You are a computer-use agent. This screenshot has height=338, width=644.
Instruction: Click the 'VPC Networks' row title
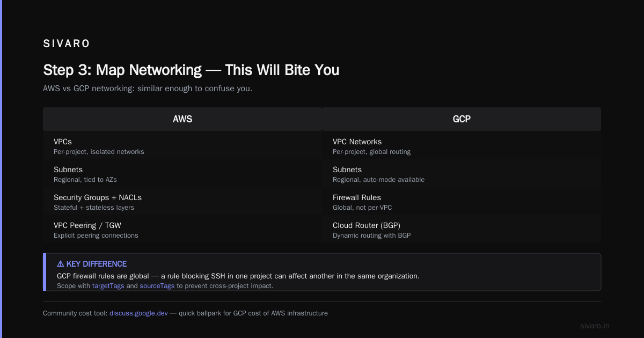click(x=357, y=142)
